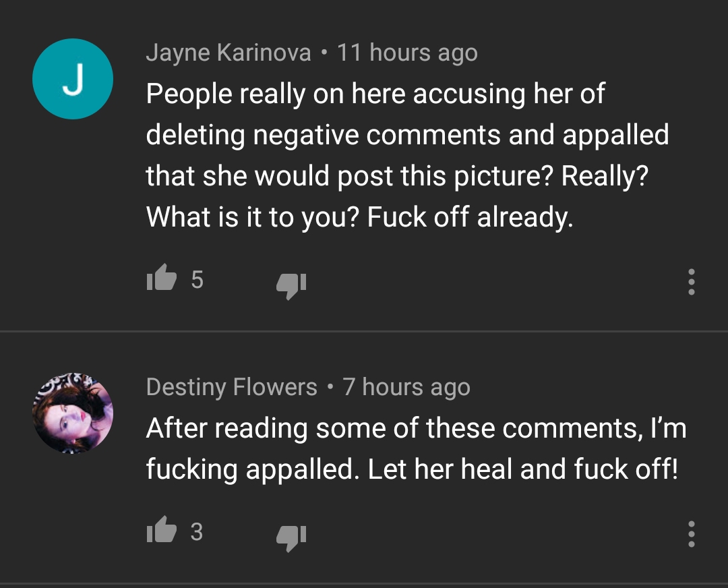Click the like count 5
The image size is (728, 588).
(197, 280)
